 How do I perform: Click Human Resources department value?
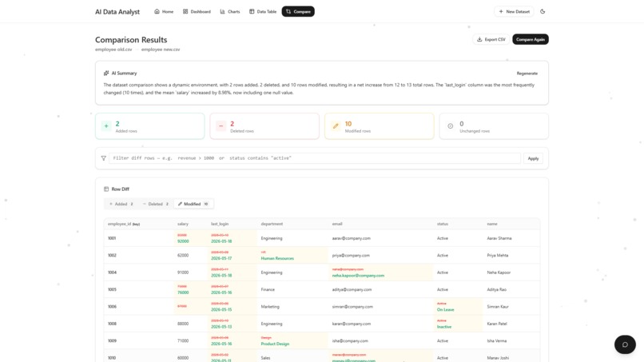(277, 258)
